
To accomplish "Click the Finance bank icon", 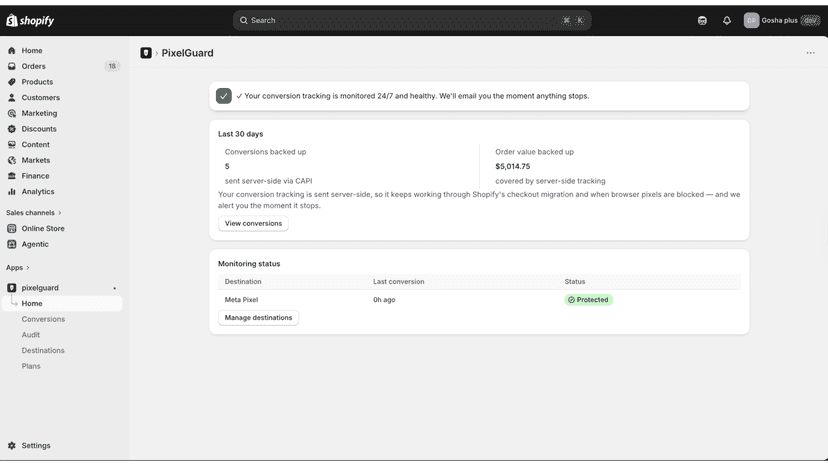I will pos(12,176).
